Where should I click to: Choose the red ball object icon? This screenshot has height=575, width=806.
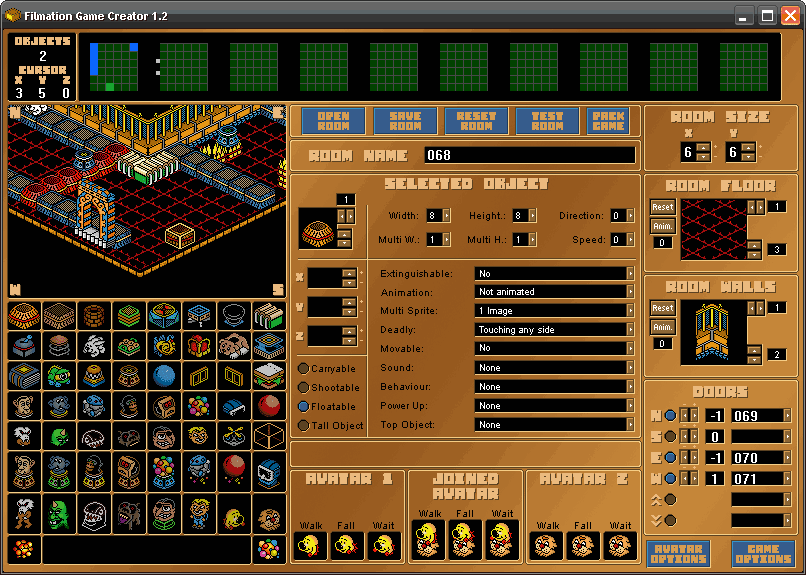(x=269, y=406)
